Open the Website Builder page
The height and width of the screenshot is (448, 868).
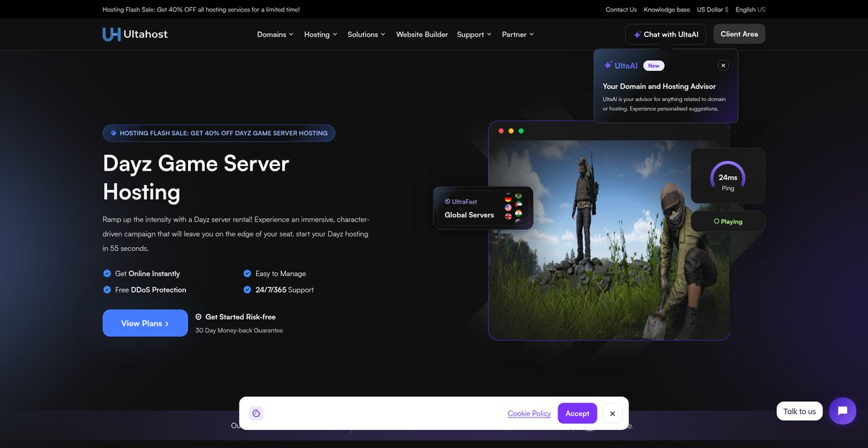pos(422,34)
